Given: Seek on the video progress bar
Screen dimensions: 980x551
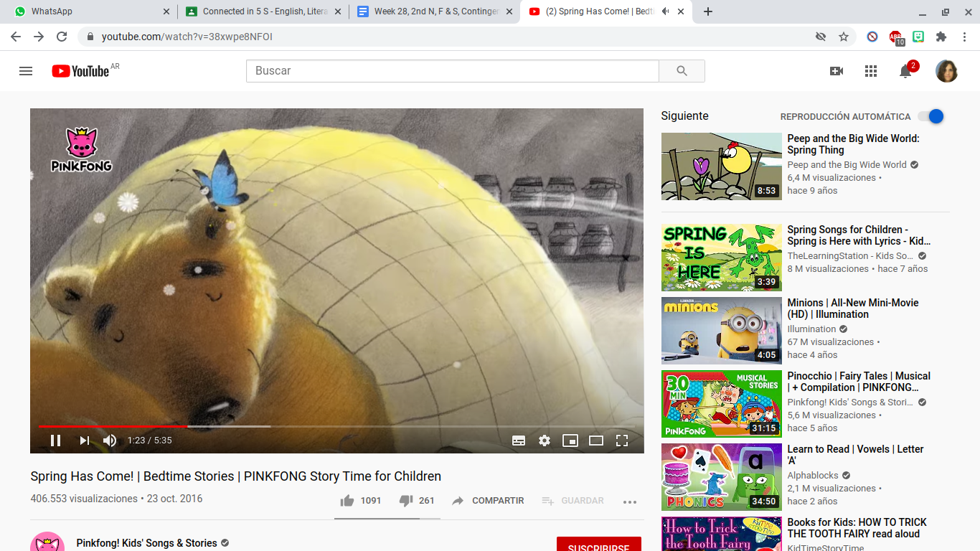Looking at the screenshot, I should coord(336,426).
